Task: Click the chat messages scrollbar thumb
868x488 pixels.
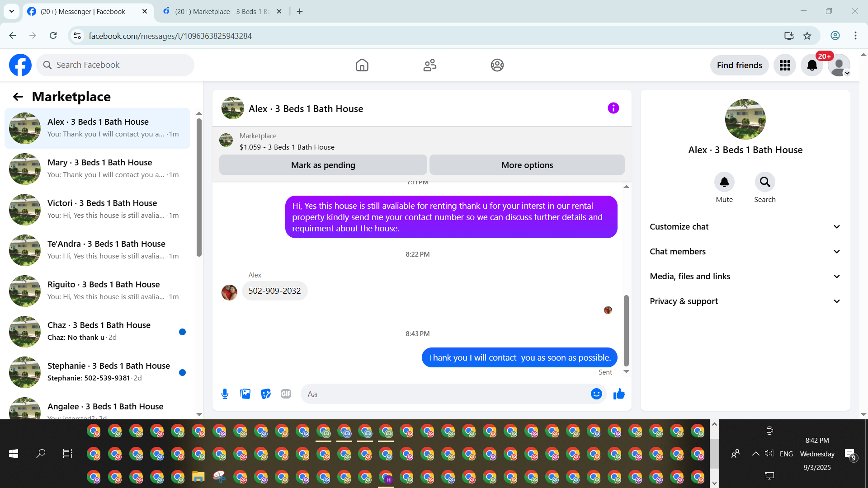Action: 626,330
